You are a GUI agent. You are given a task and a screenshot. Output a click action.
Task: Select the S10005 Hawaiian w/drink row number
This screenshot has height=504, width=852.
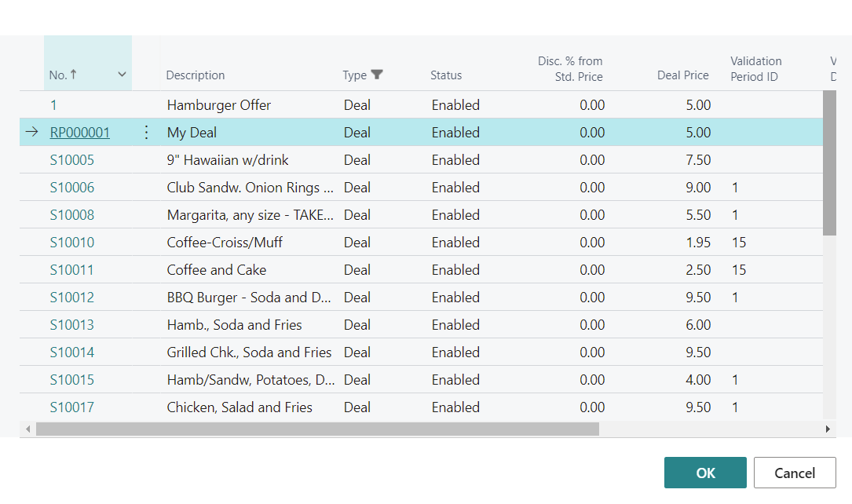(71, 160)
